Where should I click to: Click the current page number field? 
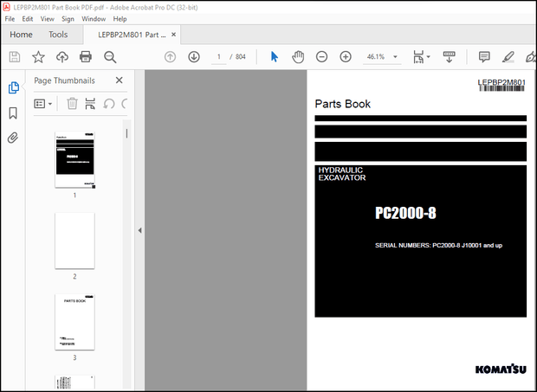tap(219, 57)
